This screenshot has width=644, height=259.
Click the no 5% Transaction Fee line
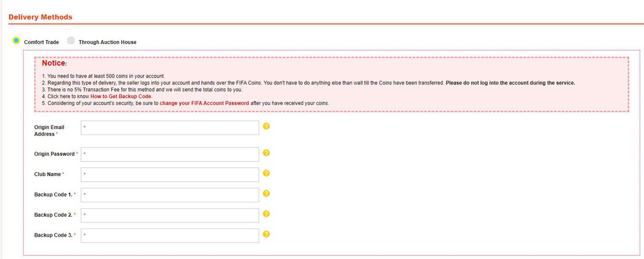point(142,90)
